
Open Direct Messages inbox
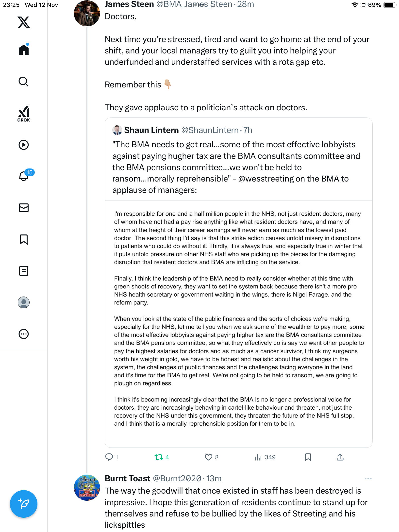[24, 208]
